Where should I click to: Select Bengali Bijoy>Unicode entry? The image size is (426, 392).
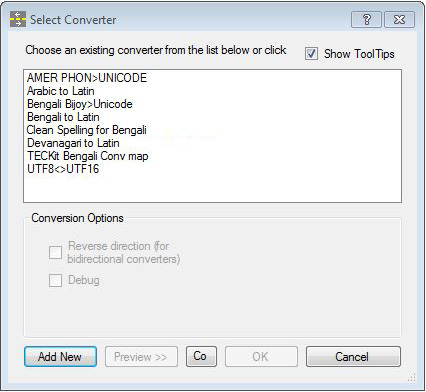point(80,104)
